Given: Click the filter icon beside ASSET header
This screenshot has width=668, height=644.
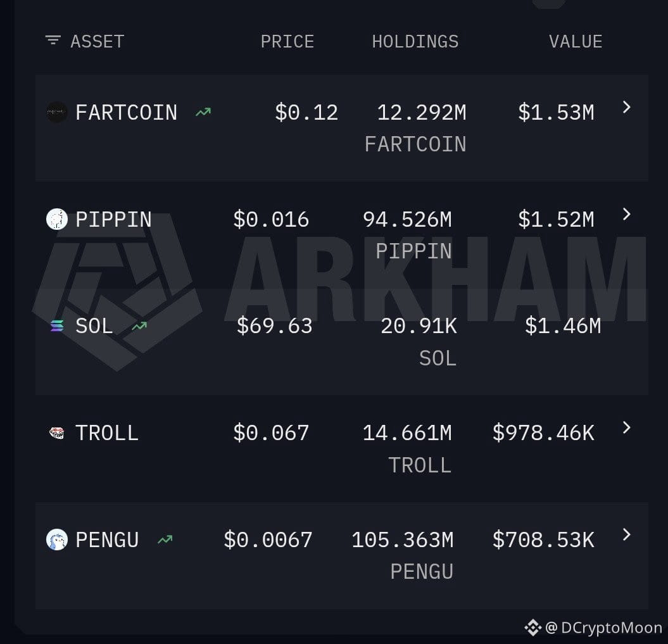Looking at the screenshot, I should (x=53, y=41).
